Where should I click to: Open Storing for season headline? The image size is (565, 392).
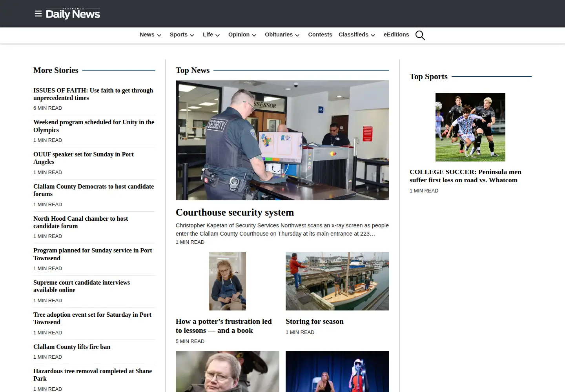[x=315, y=321]
